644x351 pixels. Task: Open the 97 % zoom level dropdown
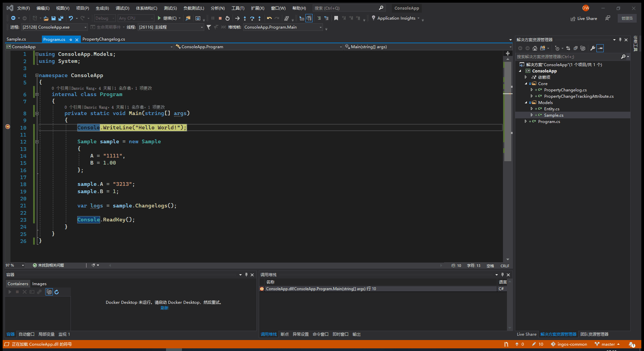[x=23, y=265]
